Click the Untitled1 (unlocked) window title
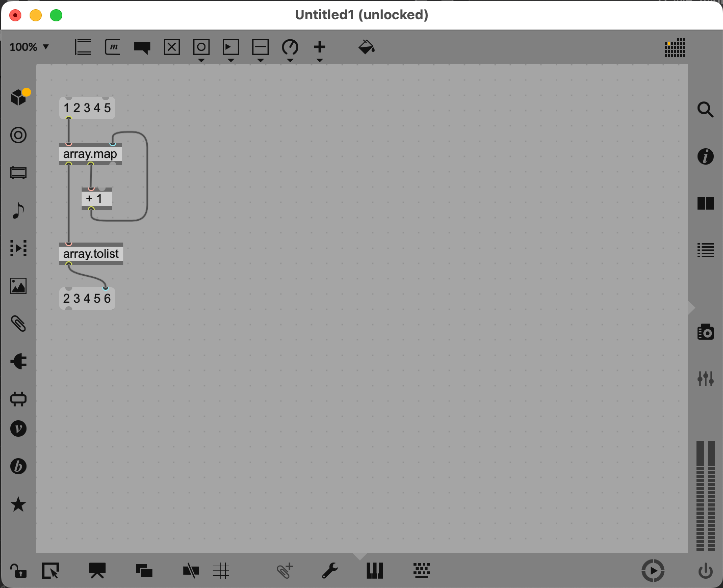Image resolution: width=723 pixels, height=588 pixels. tap(361, 15)
